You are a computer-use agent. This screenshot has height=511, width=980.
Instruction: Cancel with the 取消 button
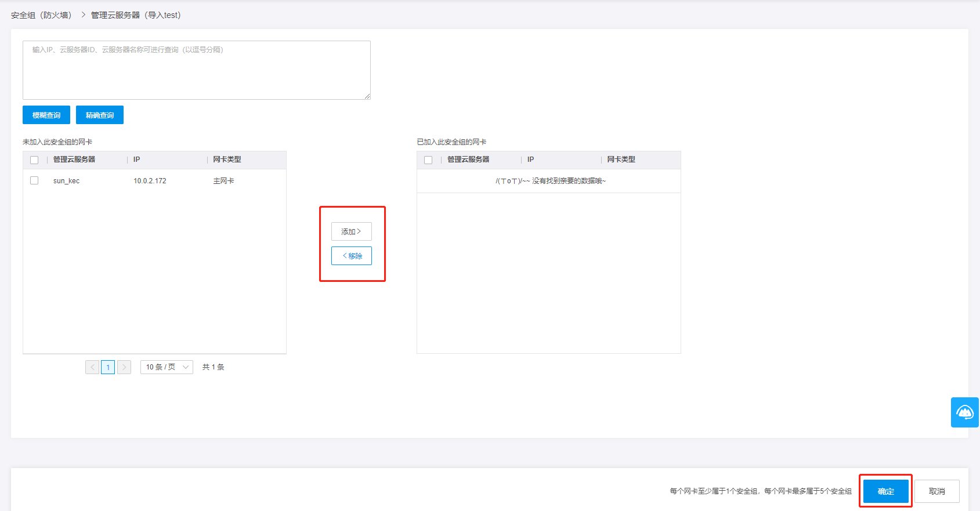point(937,491)
